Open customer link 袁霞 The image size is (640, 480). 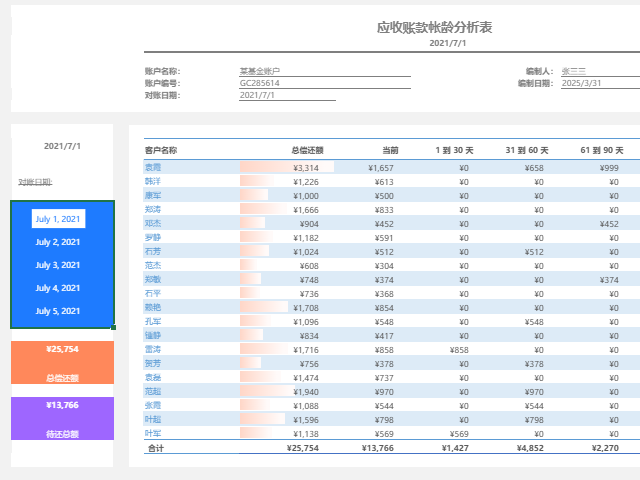tap(153, 167)
